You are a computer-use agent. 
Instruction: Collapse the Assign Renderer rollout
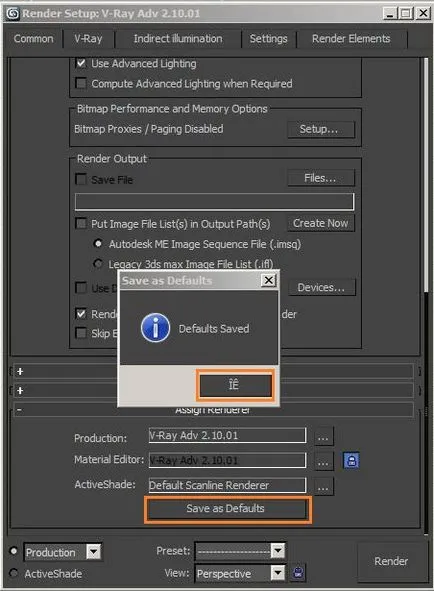click(19, 410)
